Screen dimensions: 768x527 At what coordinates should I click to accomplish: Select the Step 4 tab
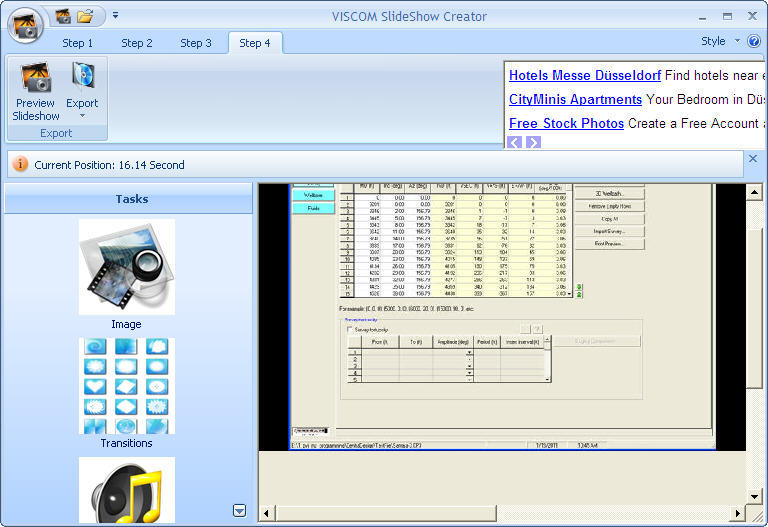click(255, 43)
